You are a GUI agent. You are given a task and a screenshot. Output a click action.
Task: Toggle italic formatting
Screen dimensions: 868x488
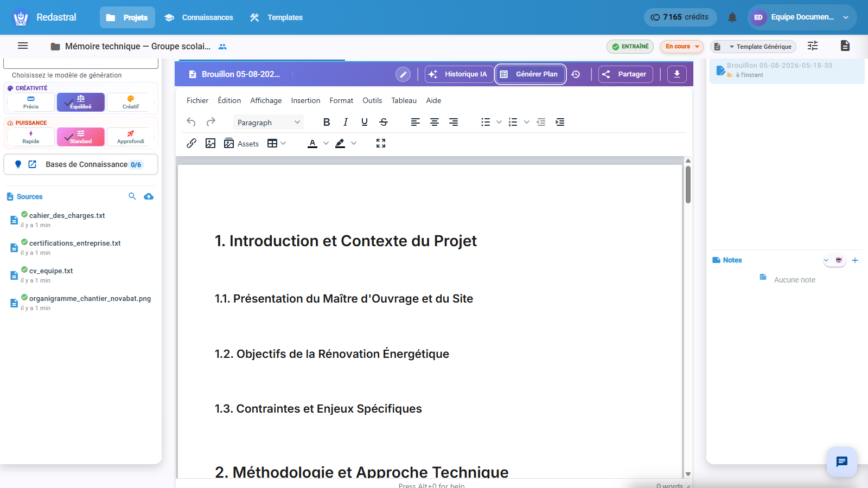346,122
